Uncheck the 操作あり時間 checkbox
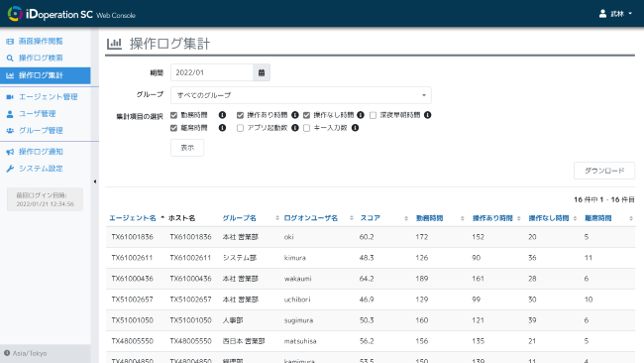Viewport: 644px width, 363px height. point(241,115)
